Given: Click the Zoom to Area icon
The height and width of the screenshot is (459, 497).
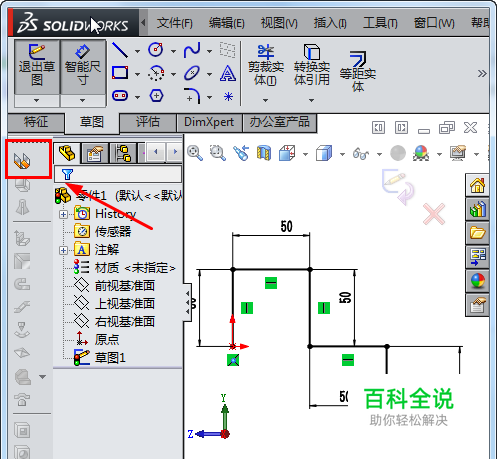Looking at the screenshot, I should (218, 153).
